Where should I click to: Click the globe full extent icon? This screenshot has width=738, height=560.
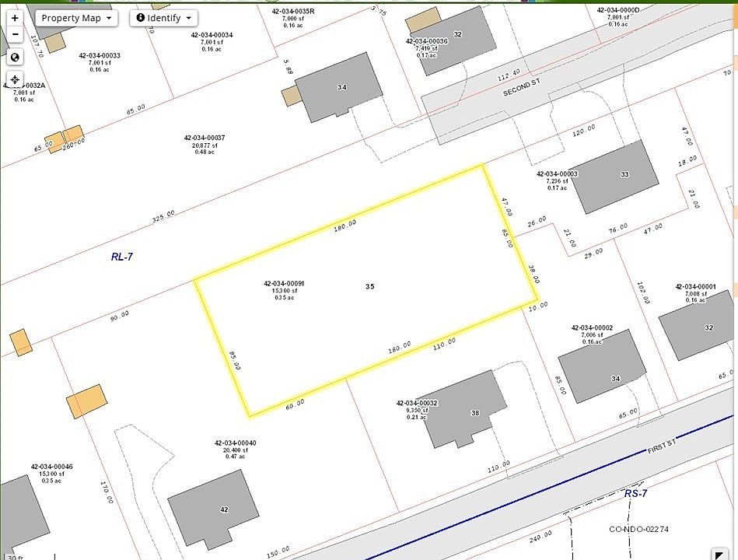click(15, 58)
